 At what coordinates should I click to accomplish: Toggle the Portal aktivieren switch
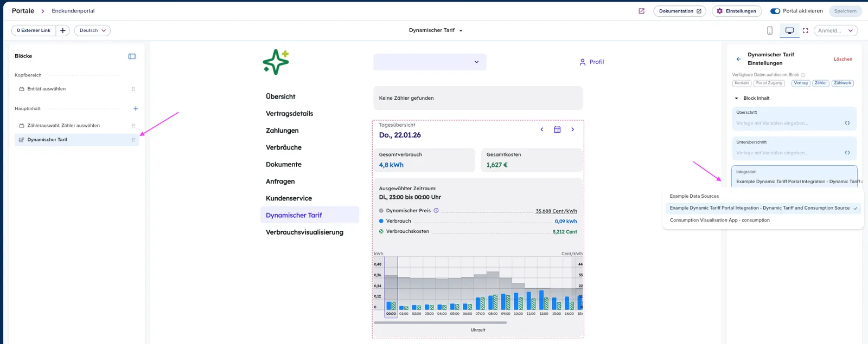[775, 11]
